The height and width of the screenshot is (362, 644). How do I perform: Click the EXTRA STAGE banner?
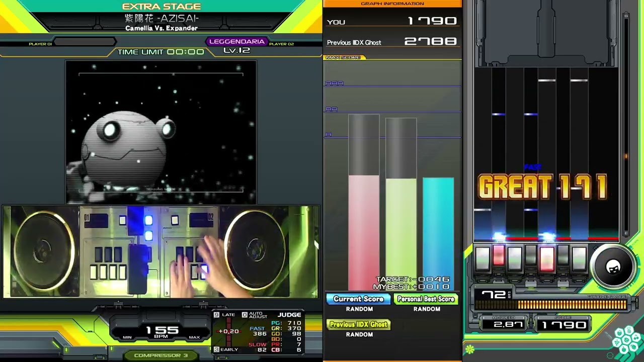click(x=162, y=7)
